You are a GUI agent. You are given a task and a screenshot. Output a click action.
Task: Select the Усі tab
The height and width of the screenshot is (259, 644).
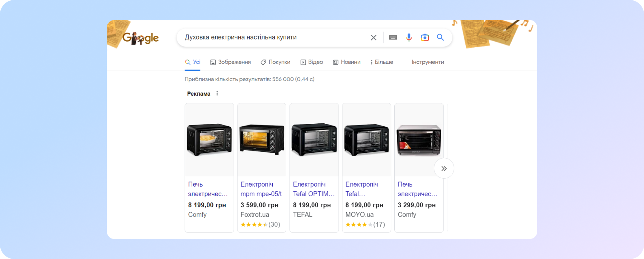coord(193,62)
